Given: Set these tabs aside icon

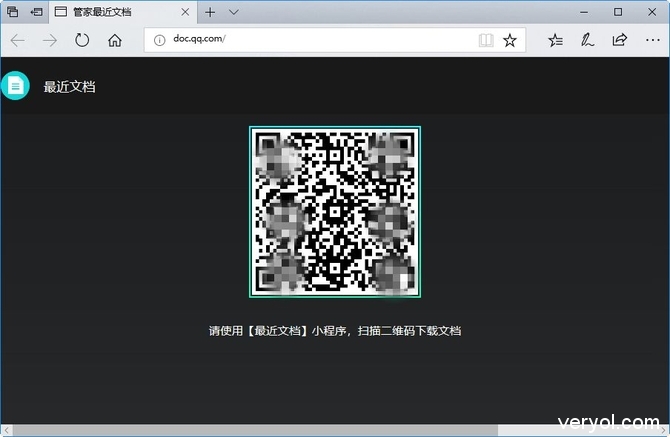Looking at the screenshot, I should pyautogui.click(x=37, y=12).
